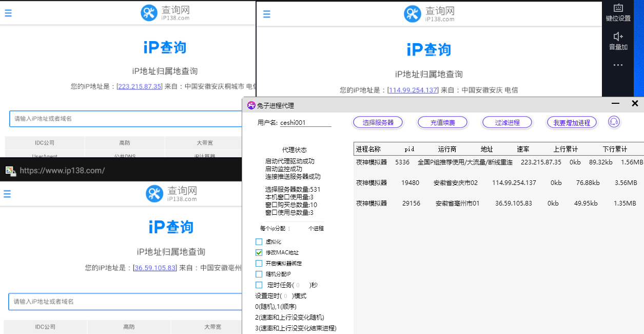Click IDC公司 in top-left window
The width and height of the screenshot is (644, 334).
click(x=45, y=143)
